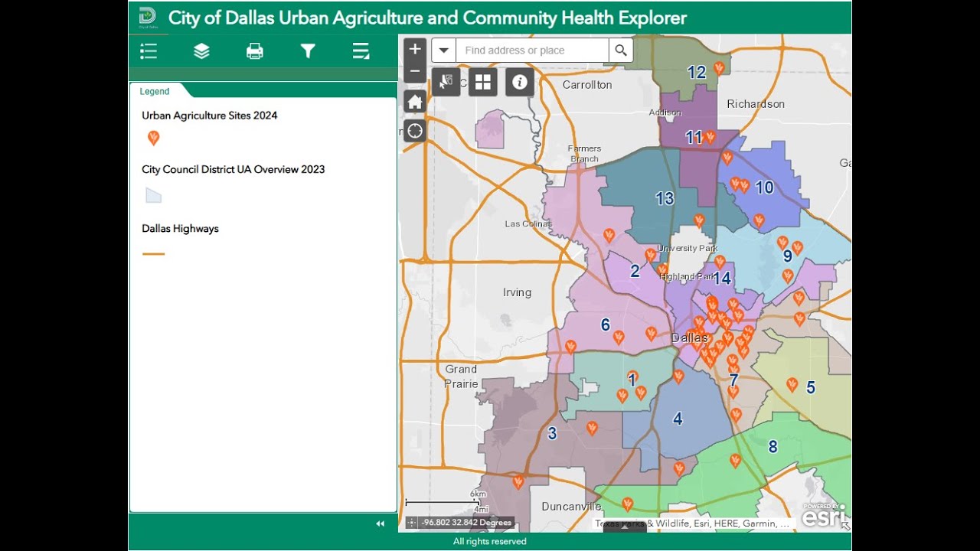Click the urban agriculture pin near Duncanville
This screenshot has width=980, height=551.
pos(627,504)
